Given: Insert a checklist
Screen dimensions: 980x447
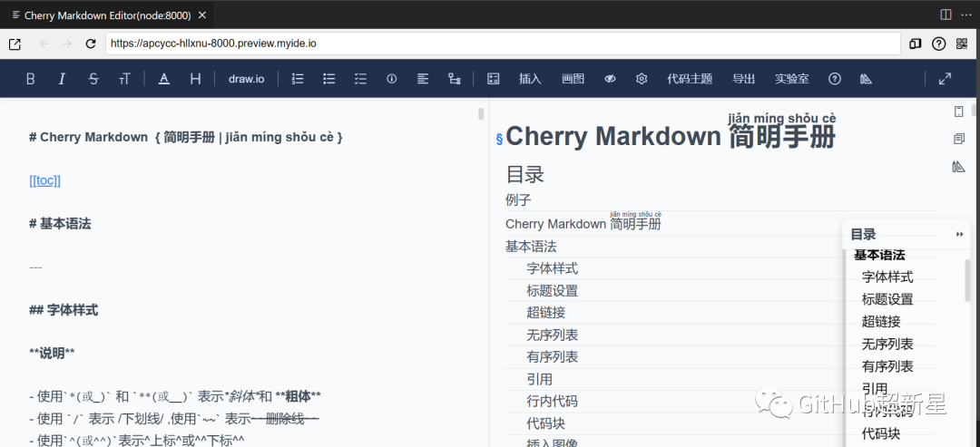Looking at the screenshot, I should (360, 79).
